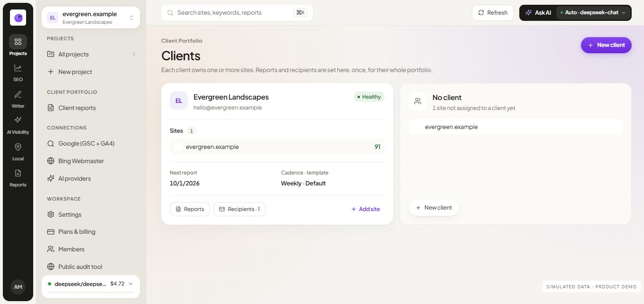This screenshot has width=644, height=304.
Task: Open the workspace switcher chevrons
Action: pyautogui.click(x=131, y=18)
